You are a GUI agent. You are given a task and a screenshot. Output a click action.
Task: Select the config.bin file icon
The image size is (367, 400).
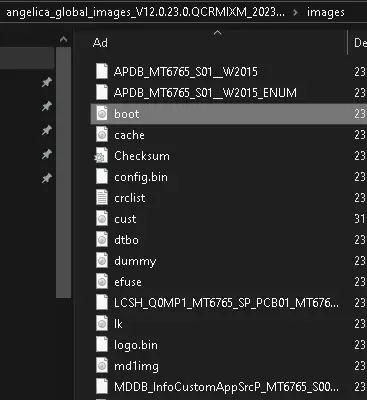(x=102, y=177)
